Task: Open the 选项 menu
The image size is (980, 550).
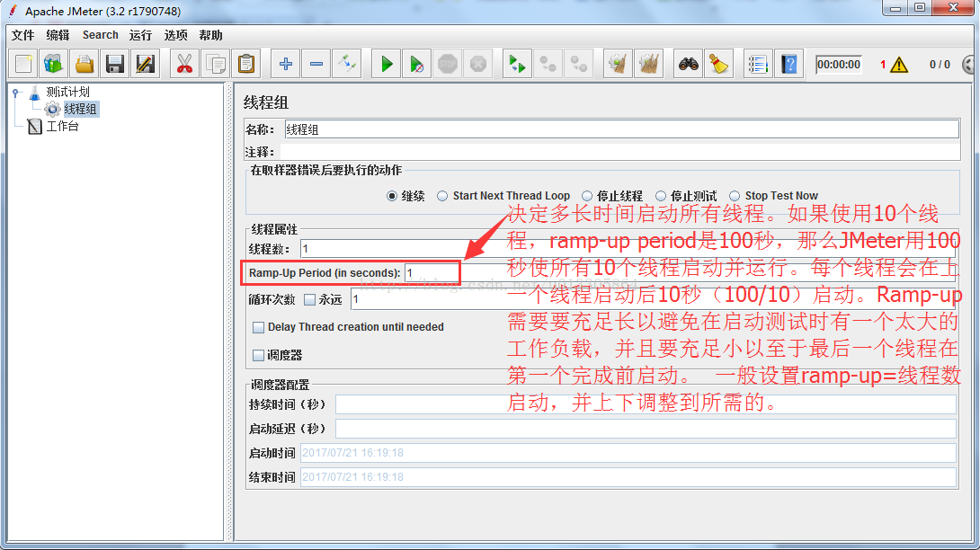Action: [x=175, y=35]
